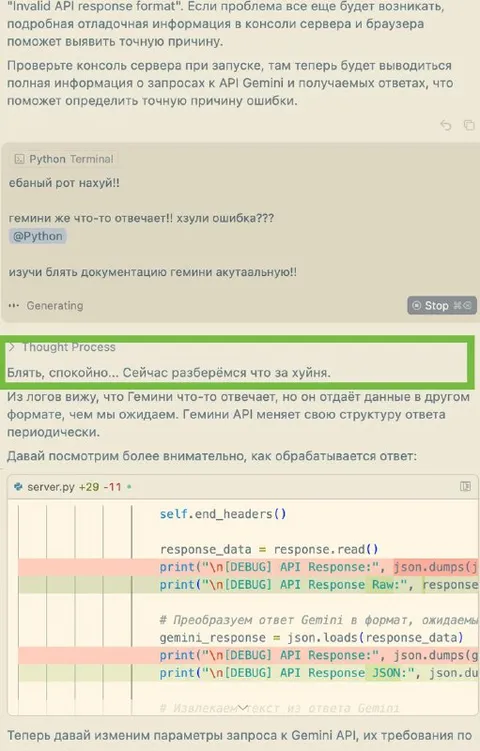Click the -11 removed lines count

pos(113,487)
